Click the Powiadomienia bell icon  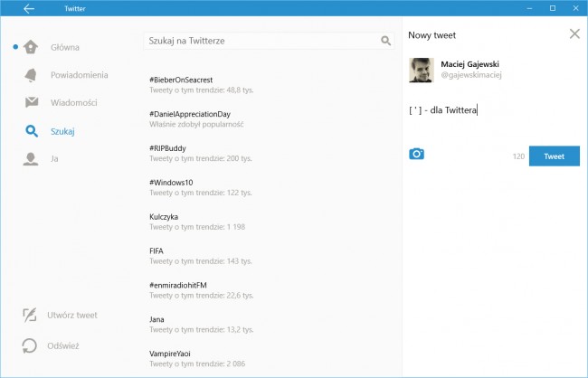31,75
